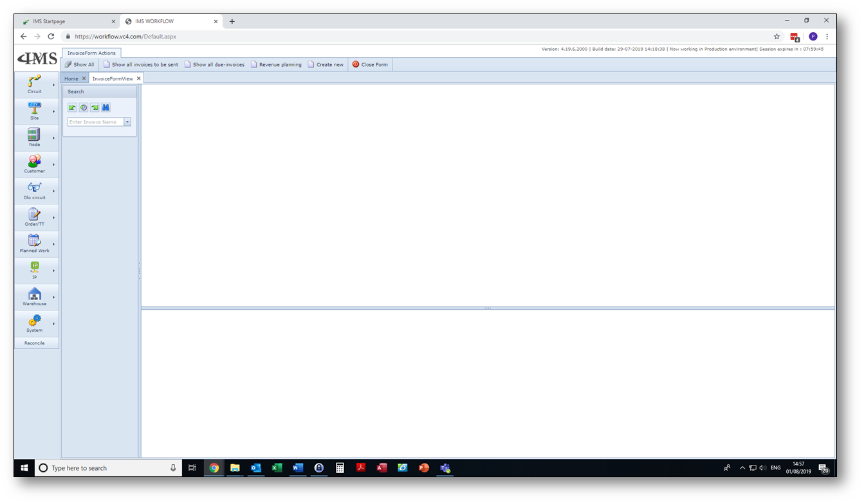Click the horizontal splitter handle between panes
This screenshot has width=864, height=504.
pyautogui.click(x=488, y=308)
